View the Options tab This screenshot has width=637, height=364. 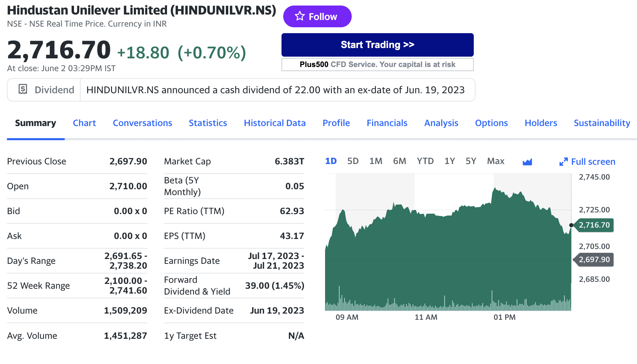click(491, 123)
